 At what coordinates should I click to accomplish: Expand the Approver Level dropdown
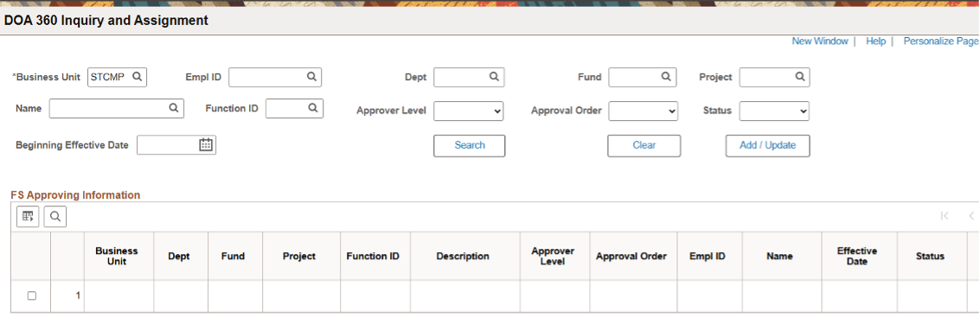coord(469,111)
